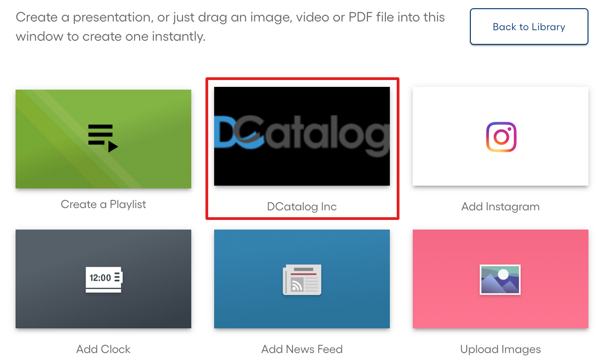Open the playlist icon tile

pos(103,139)
